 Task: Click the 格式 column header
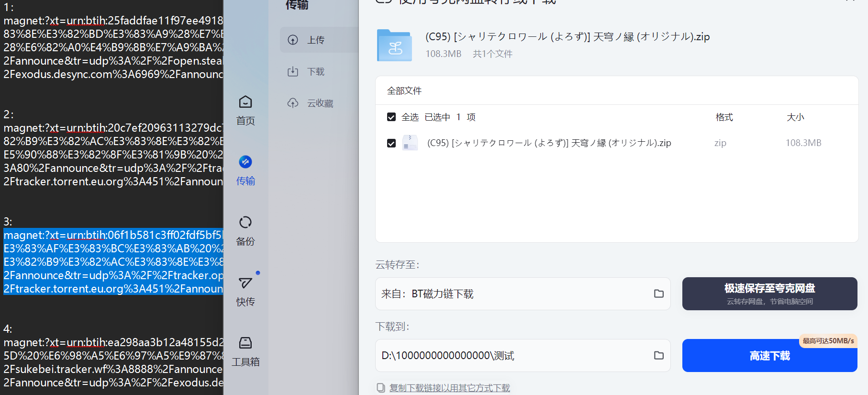pyautogui.click(x=724, y=117)
